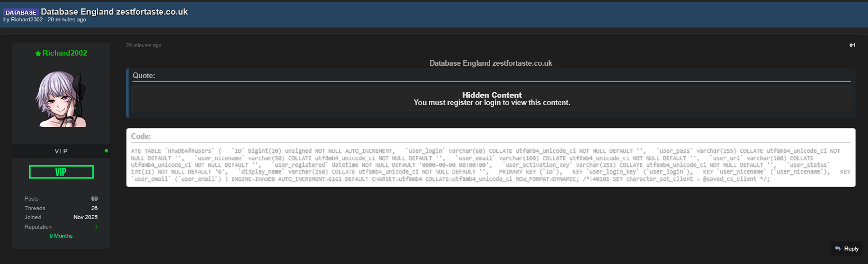Click the Reply button

tap(847, 248)
